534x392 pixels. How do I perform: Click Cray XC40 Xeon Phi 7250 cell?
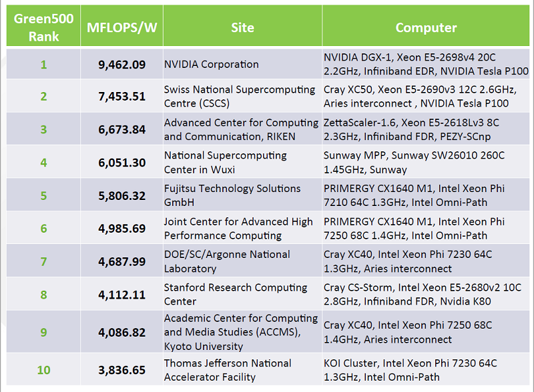[426, 332]
